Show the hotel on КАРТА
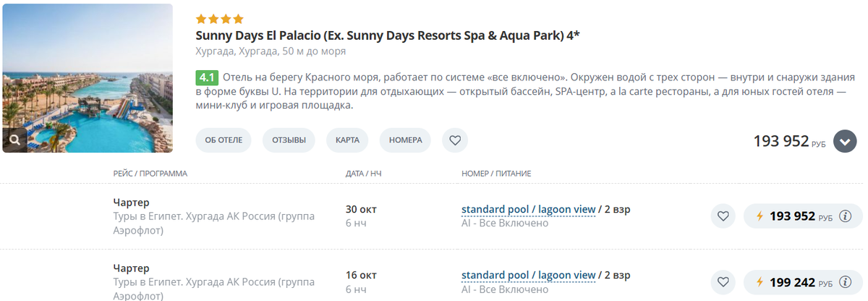The height and width of the screenshot is (301, 868). [x=347, y=140]
